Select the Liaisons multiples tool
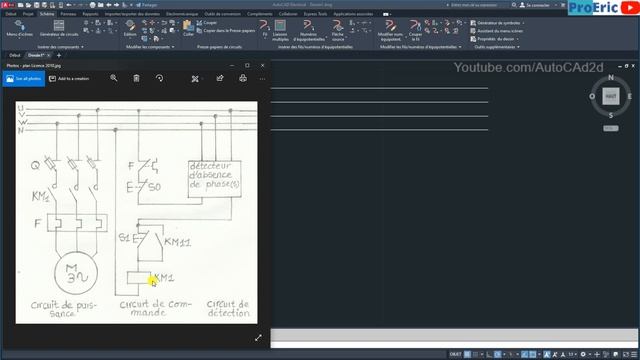 (x=280, y=31)
